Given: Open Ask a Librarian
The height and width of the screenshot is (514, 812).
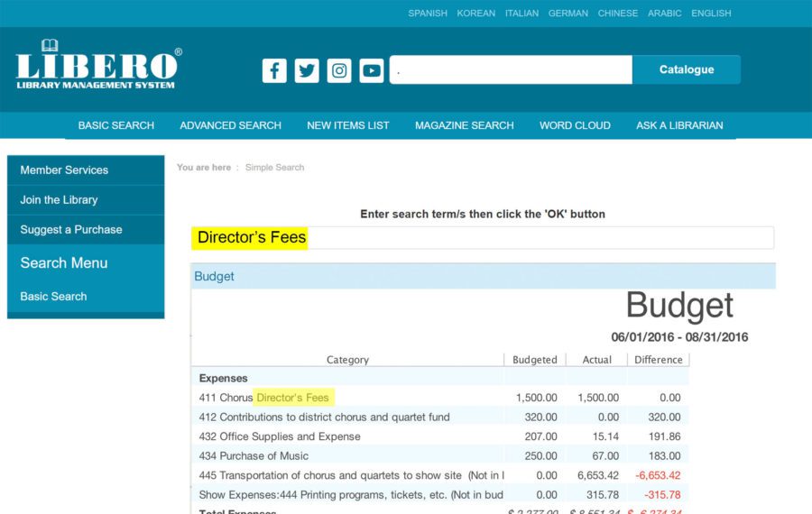Looking at the screenshot, I should pyautogui.click(x=679, y=125).
